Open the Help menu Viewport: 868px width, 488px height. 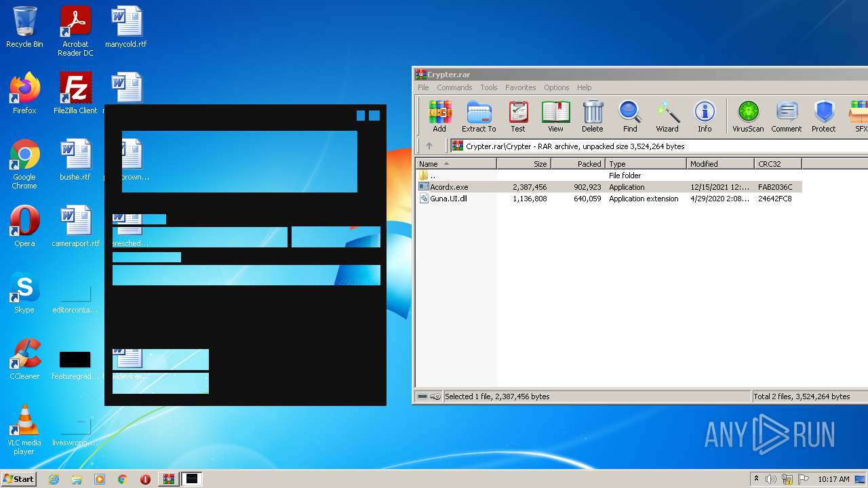click(x=585, y=87)
